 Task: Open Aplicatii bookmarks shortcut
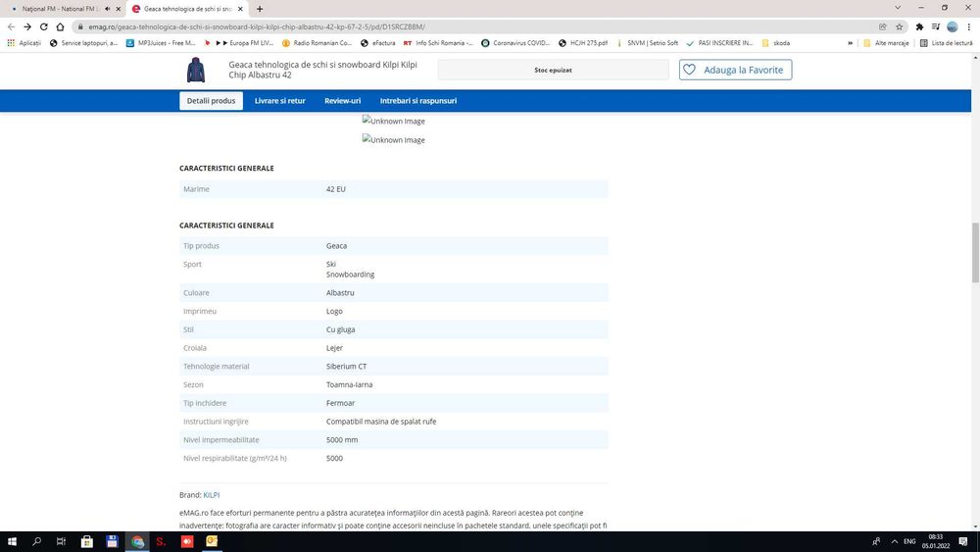coord(24,43)
